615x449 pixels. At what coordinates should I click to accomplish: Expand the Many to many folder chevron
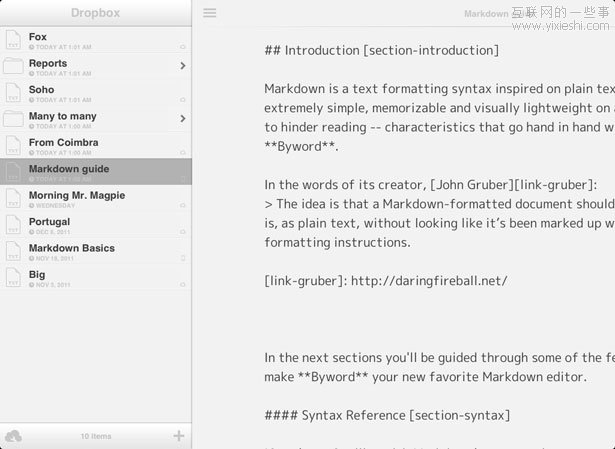click(x=182, y=119)
